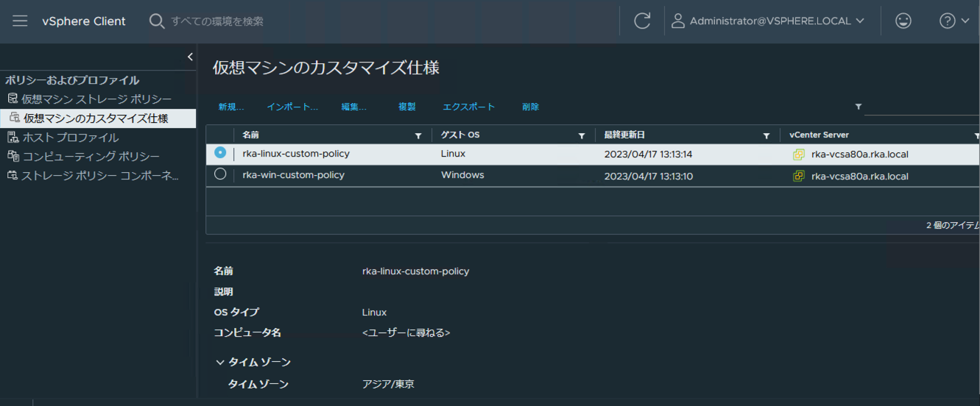The image size is (980, 406).
Task: Select rka-linux-custom-policy radio button
Action: tap(220, 152)
